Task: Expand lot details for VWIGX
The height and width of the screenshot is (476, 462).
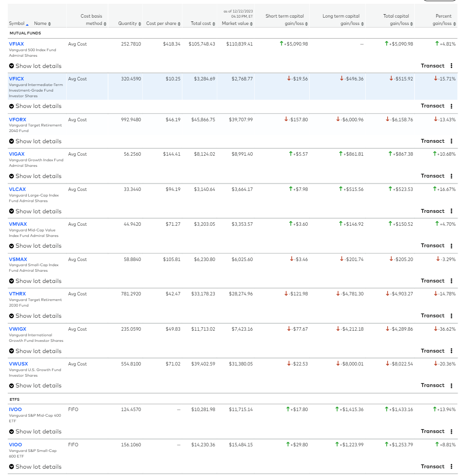Action: (35, 351)
